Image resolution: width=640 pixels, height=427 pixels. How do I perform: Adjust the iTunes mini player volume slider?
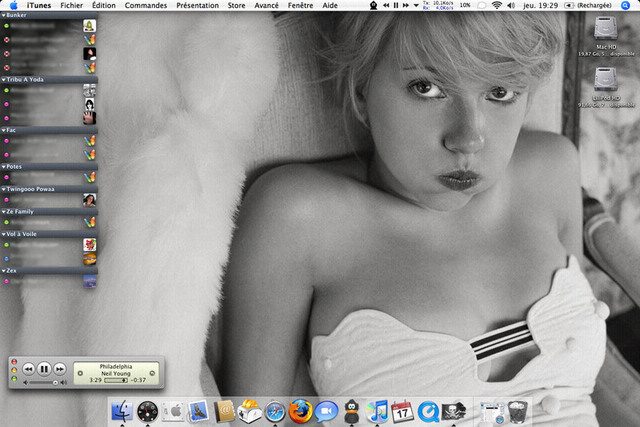pos(44,383)
